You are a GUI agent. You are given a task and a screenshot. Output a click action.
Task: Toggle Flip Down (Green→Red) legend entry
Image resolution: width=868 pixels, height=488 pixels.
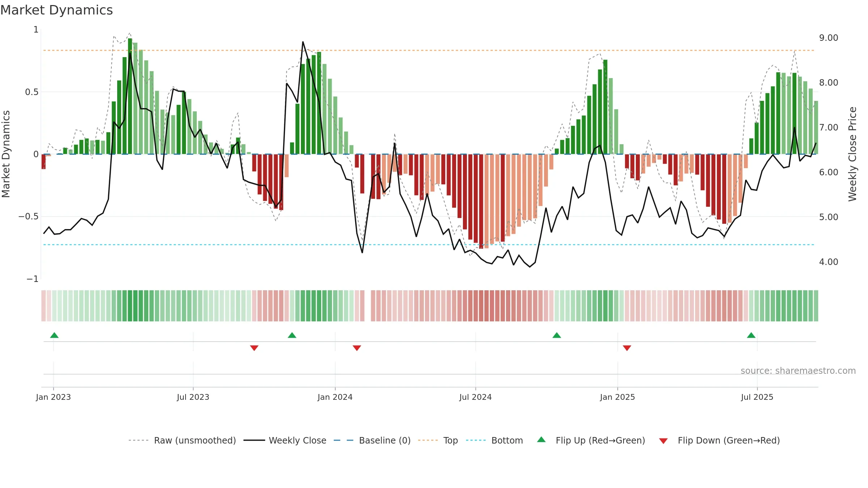point(719,440)
